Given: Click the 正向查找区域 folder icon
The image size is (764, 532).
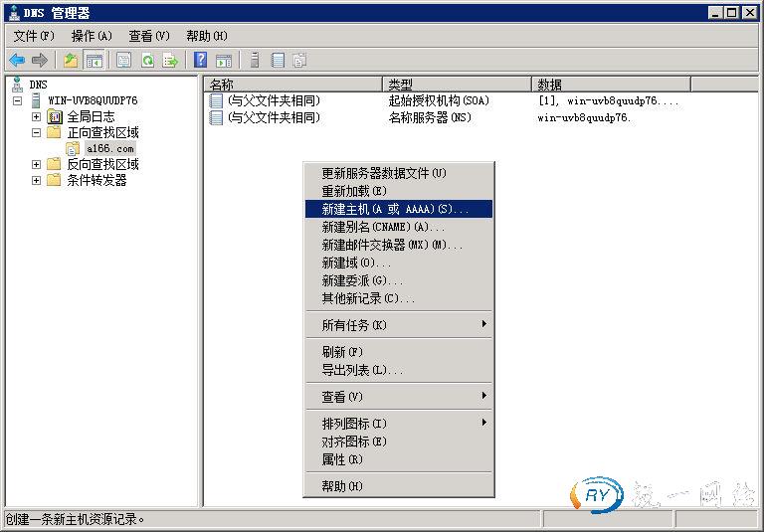Looking at the screenshot, I should (54, 132).
